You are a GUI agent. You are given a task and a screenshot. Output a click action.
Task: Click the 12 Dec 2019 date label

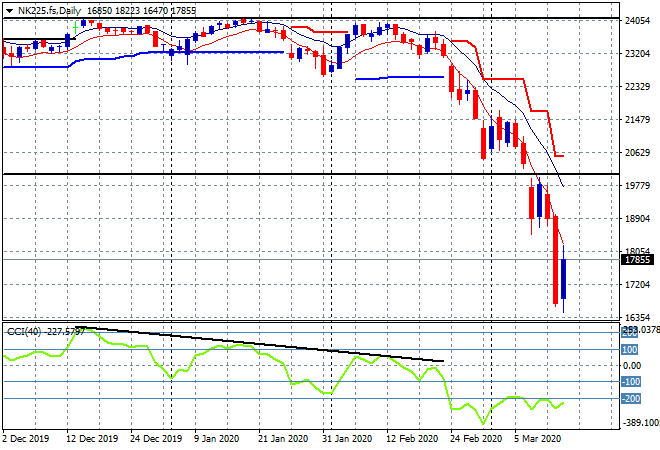pos(92,439)
